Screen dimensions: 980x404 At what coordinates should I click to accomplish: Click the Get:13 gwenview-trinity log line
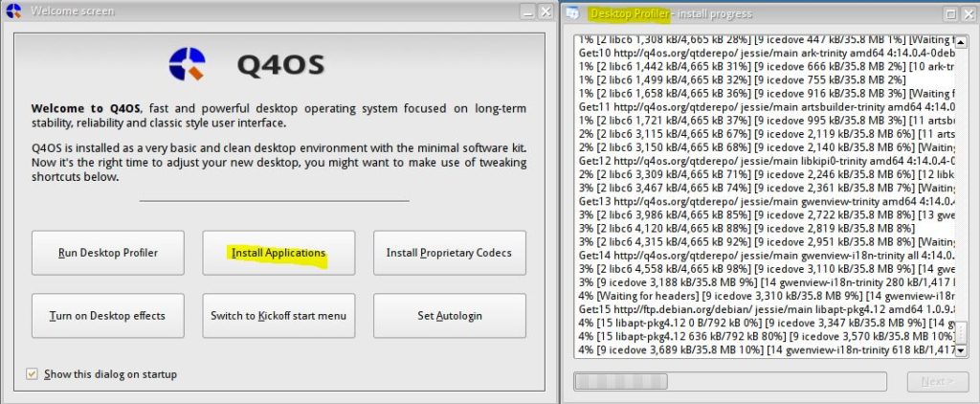tap(767, 201)
